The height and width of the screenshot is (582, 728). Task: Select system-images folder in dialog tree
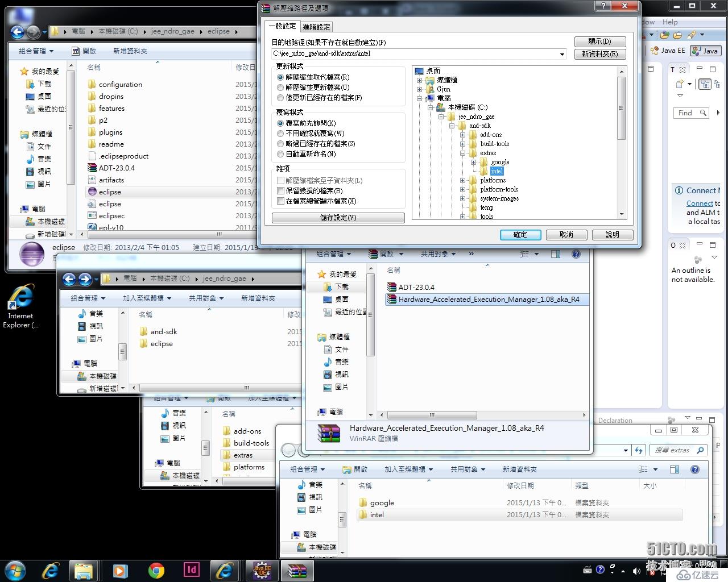[499, 198]
